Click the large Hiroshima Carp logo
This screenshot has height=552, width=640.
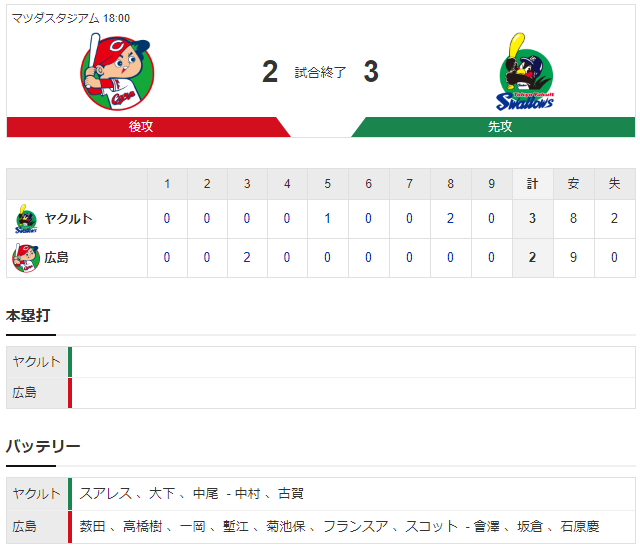pos(117,72)
